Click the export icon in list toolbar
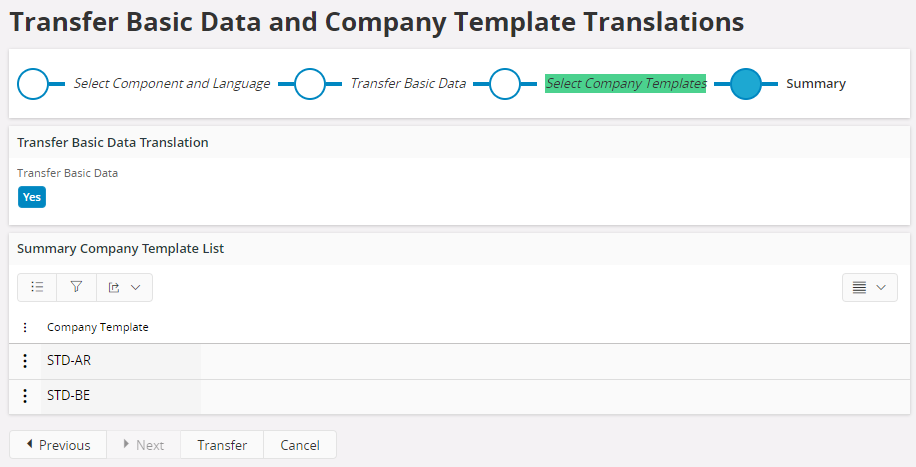916x467 pixels. [x=114, y=287]
